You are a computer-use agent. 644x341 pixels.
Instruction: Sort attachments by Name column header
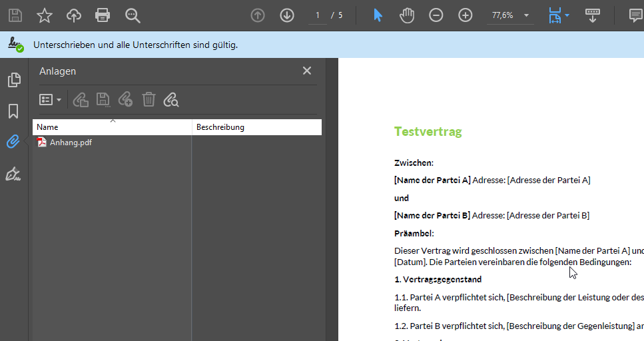tap(112, 127)
